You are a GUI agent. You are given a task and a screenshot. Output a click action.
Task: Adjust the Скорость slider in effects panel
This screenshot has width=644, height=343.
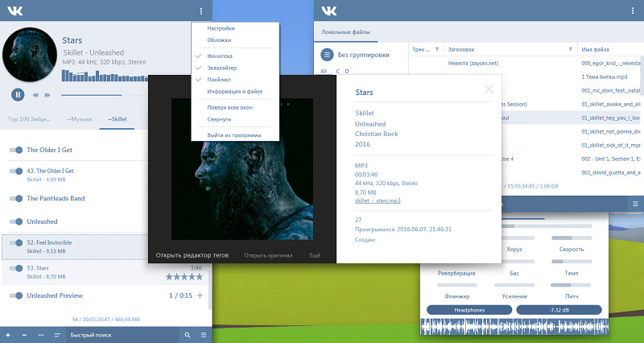pyautogui.click(x=572, y=238)
